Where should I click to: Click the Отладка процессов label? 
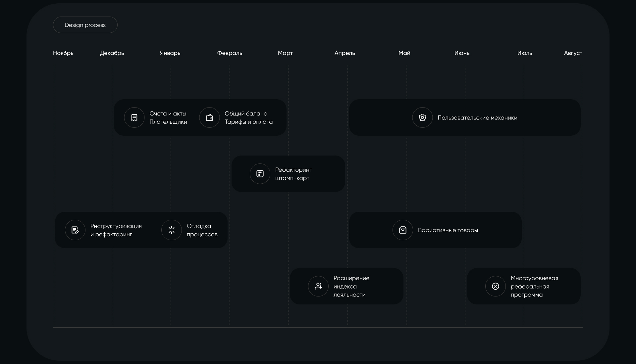202,230
